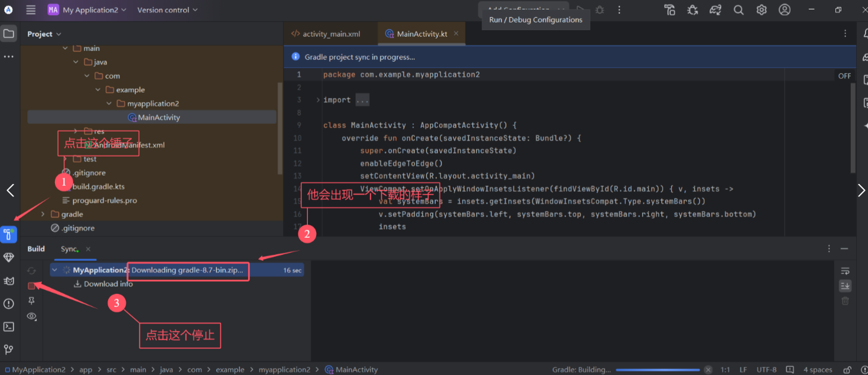Pin the Sync tool window
The image size is (868, 375).
coord(32,301)
